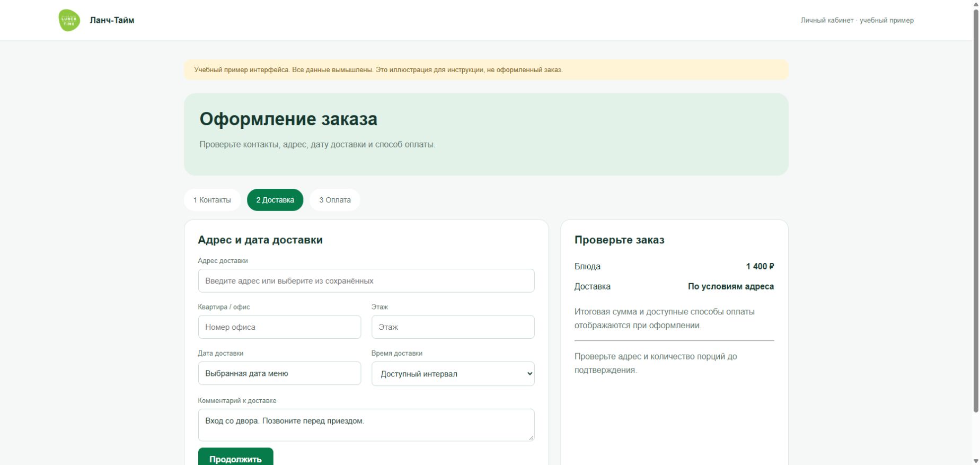The height and width of the screenshot is (465, 980).
Task: Select the 2 Доставка step tab
Action: [x=275, y=200]
